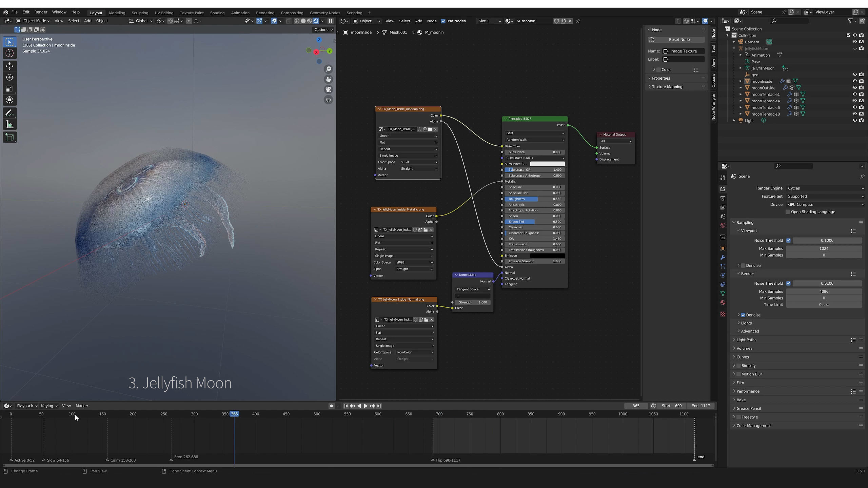Toggle Viewport Noise Threshold checkbox
Viewport: 868px width, 488px height.
(x=788, y=240)
